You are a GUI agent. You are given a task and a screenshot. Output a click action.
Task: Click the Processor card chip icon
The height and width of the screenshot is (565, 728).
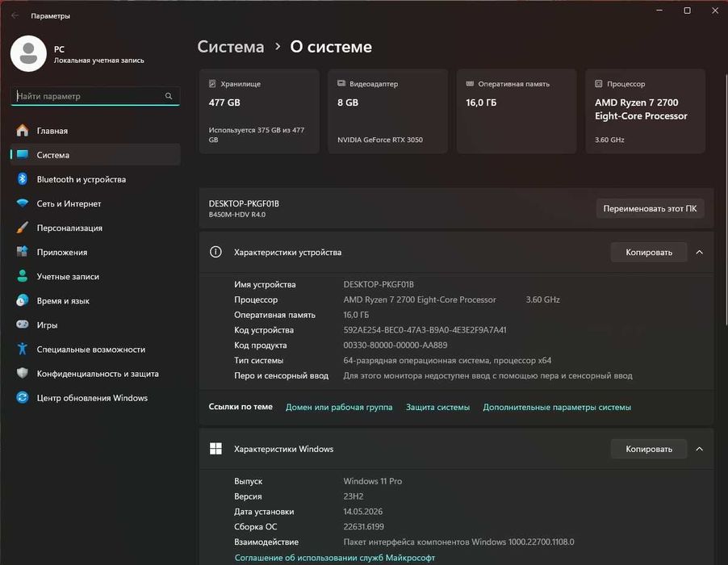599,84
